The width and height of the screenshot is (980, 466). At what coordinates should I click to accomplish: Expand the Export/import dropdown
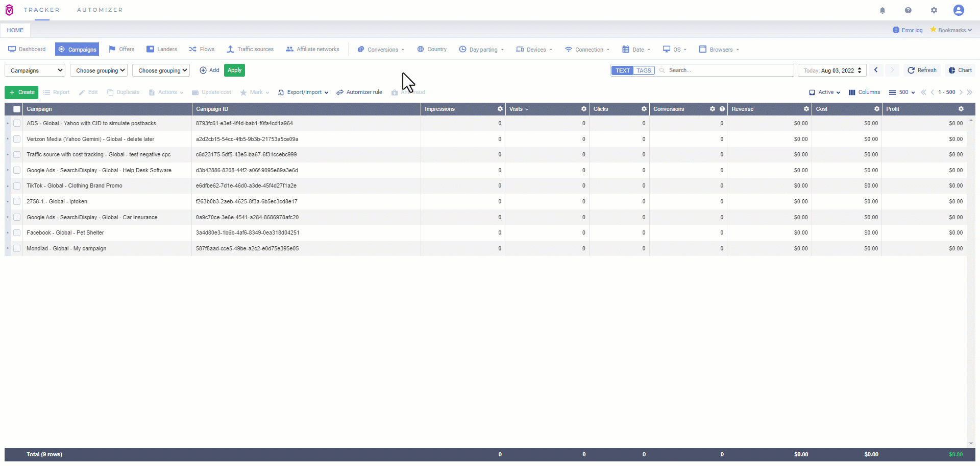(x=303, y=92)
